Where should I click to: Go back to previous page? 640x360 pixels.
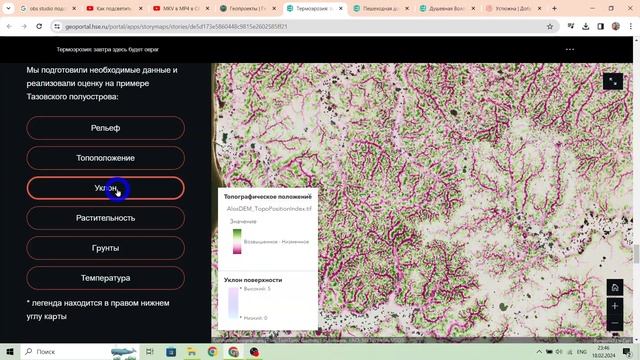[x=9, y=26]
